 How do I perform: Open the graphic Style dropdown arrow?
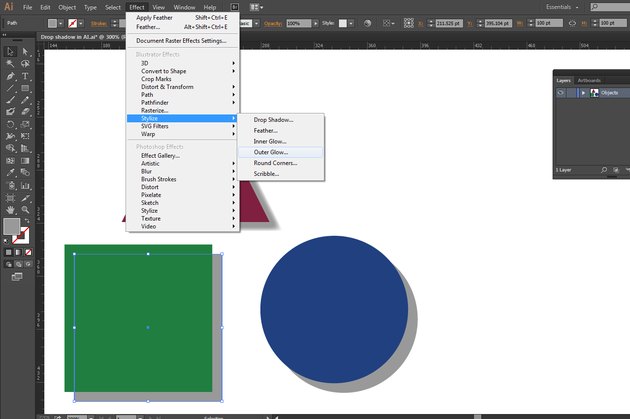[351, 23]
